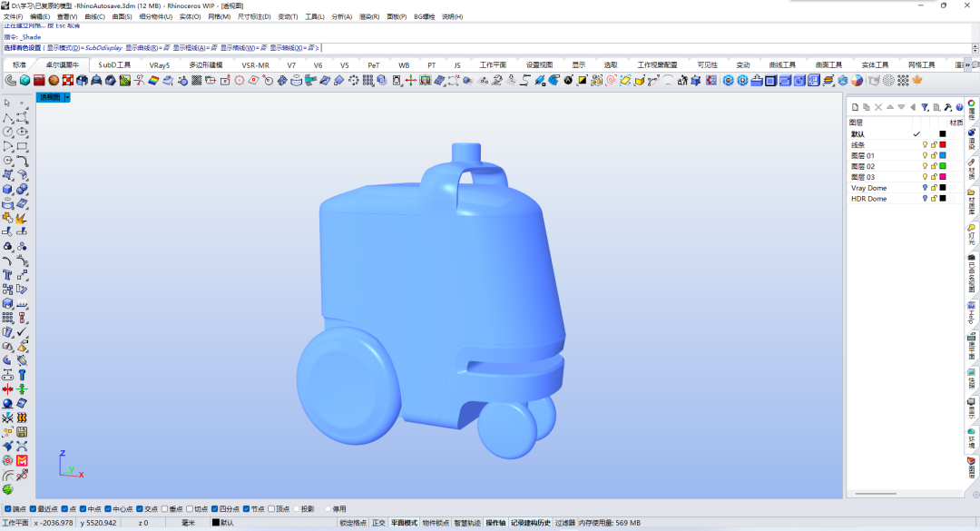Click the magenta color swatch of 图层 03

tap(943, 177)
